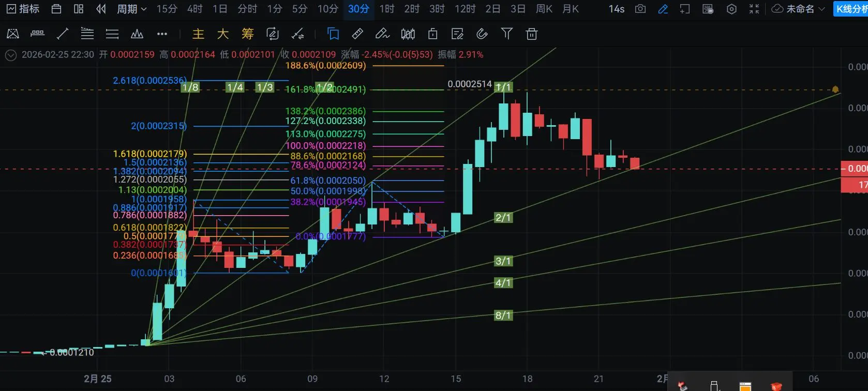This screenshot has height=391, width=868.
Task: Click the calendar icon in top bar
Action: pos(56,9)
